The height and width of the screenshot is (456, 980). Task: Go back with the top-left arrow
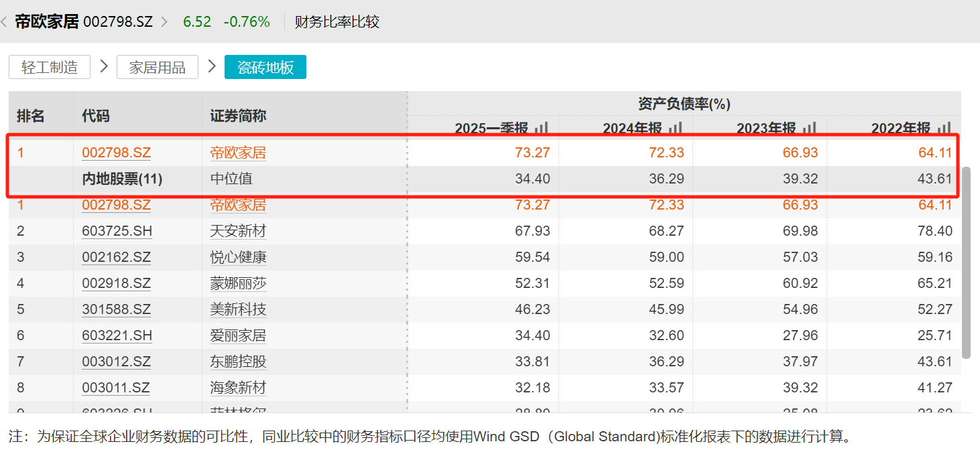[x=4, y=21]
